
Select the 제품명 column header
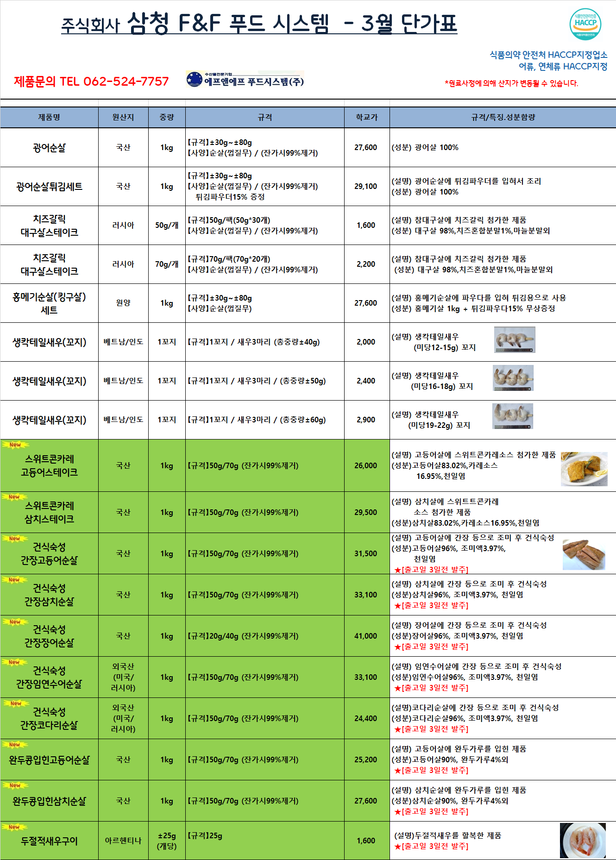49,117
